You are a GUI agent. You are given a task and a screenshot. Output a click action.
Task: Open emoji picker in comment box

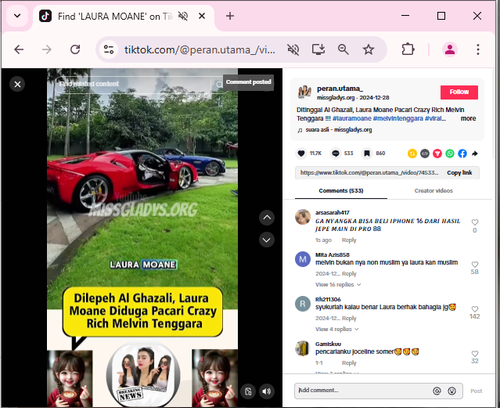[452, 391]
